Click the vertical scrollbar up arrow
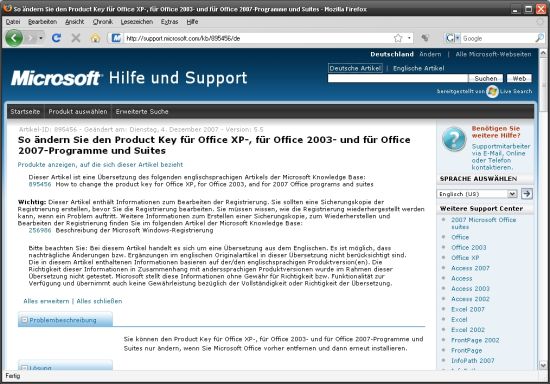This screenshot has height=384, width=550. (543, 53)
